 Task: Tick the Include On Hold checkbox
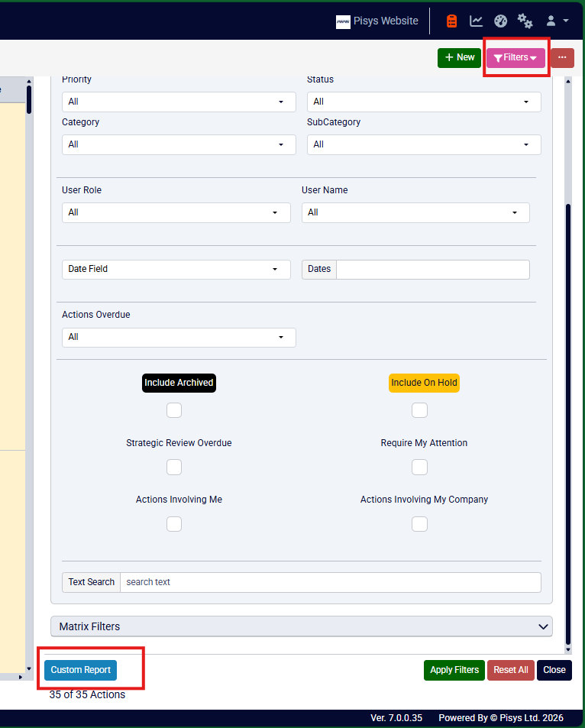[x=419, y=410]
